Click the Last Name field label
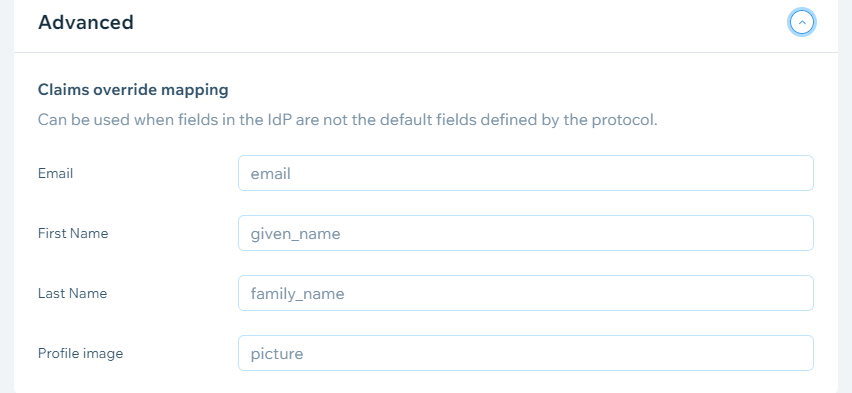 pos(72,293)
